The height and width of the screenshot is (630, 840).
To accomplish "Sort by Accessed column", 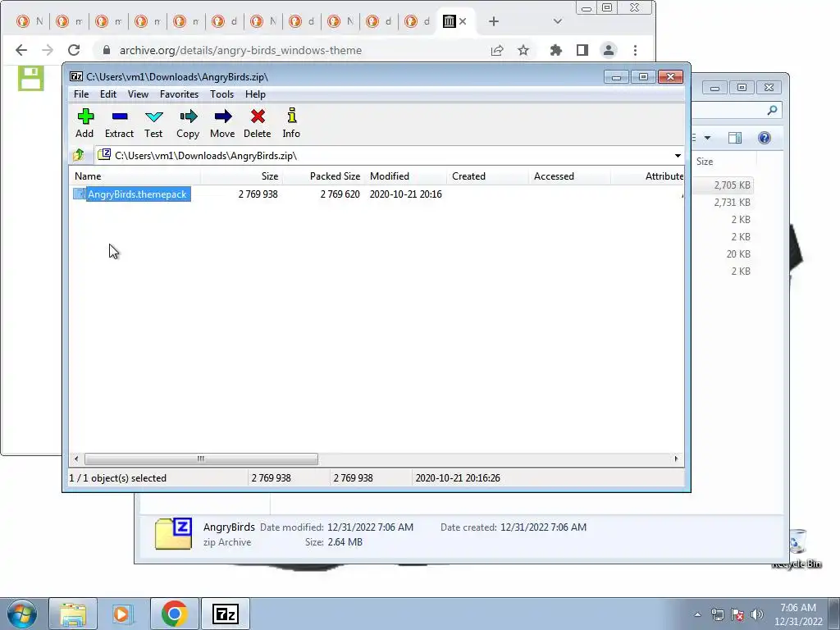I will tap(569, 176).
